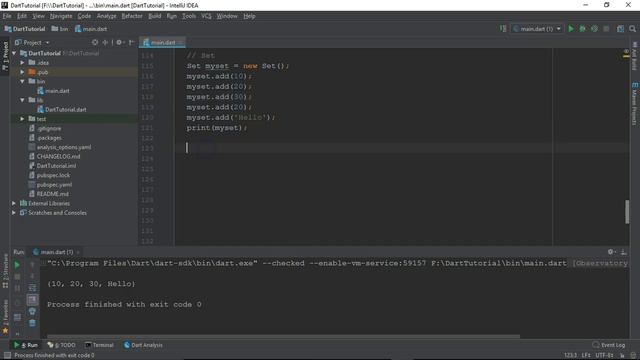
Task: Start debugging with the toolbar bug icon
Action: 582,29
